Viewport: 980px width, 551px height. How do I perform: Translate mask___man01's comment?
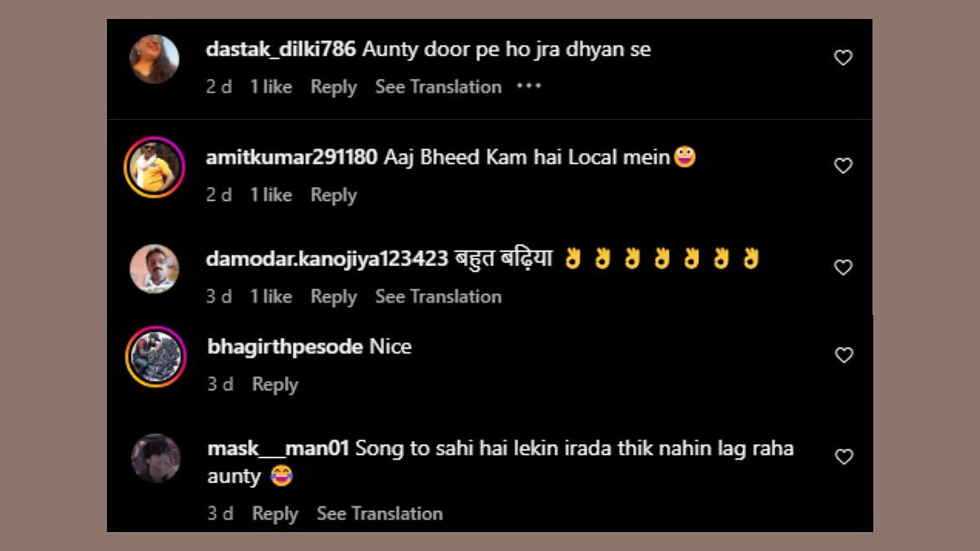379,513
